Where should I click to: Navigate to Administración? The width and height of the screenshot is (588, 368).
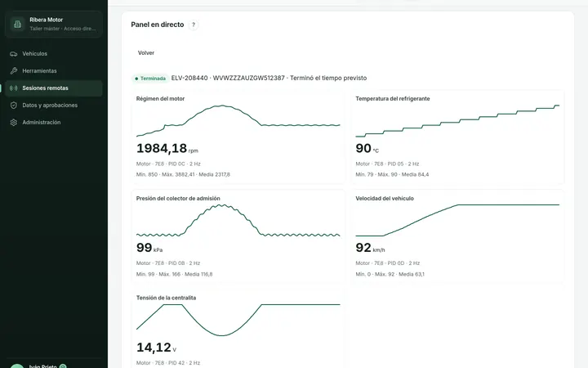coord(54,123)
